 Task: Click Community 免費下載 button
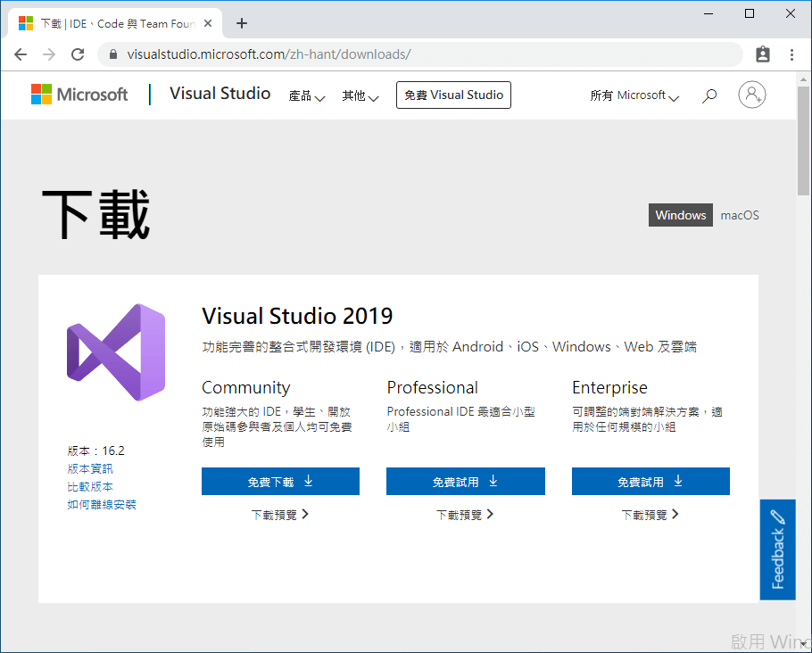(280, 481)
